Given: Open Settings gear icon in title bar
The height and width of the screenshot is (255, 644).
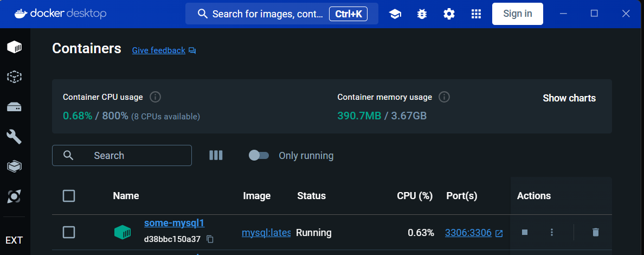Looking at the screenshot, I should coord(449,14).
